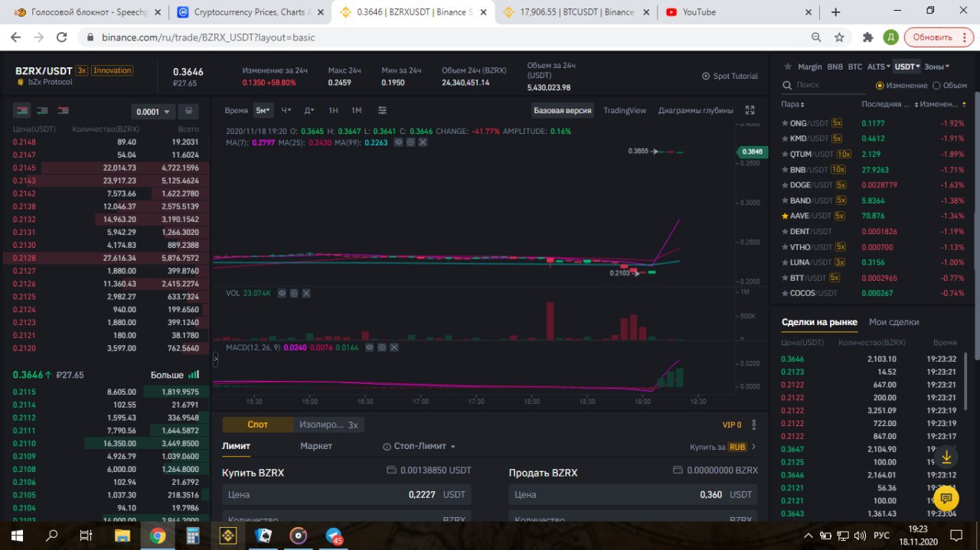Remove the VOL indicator

306,293
